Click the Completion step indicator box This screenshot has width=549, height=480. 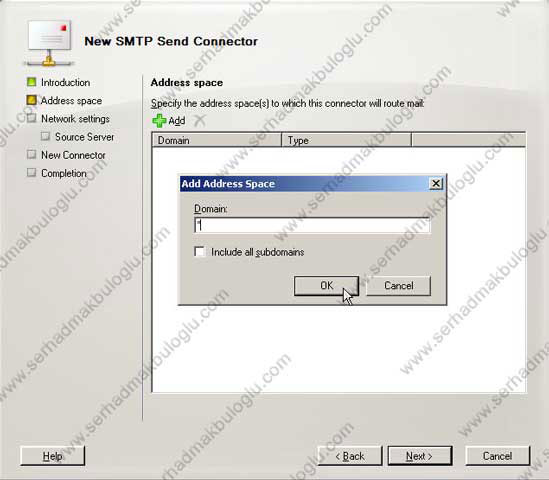click(32, 172)
